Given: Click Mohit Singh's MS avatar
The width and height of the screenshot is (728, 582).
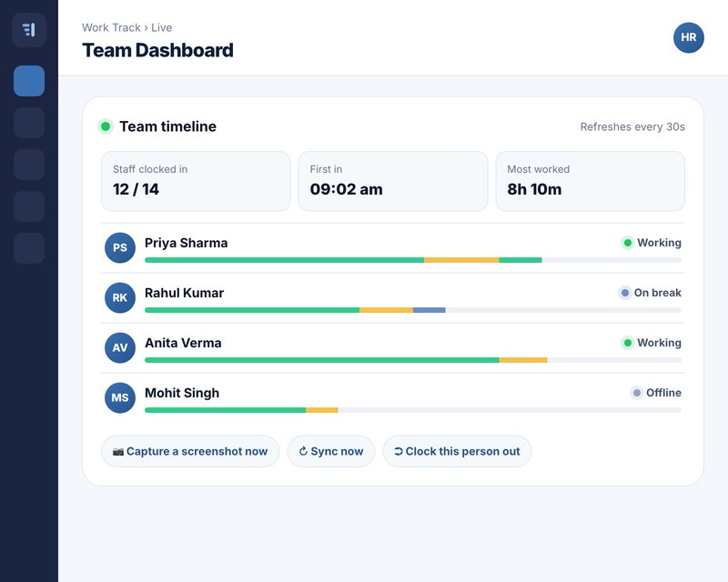Looking at the screenshot, I should pyautogui.click(x=120, y=397).
